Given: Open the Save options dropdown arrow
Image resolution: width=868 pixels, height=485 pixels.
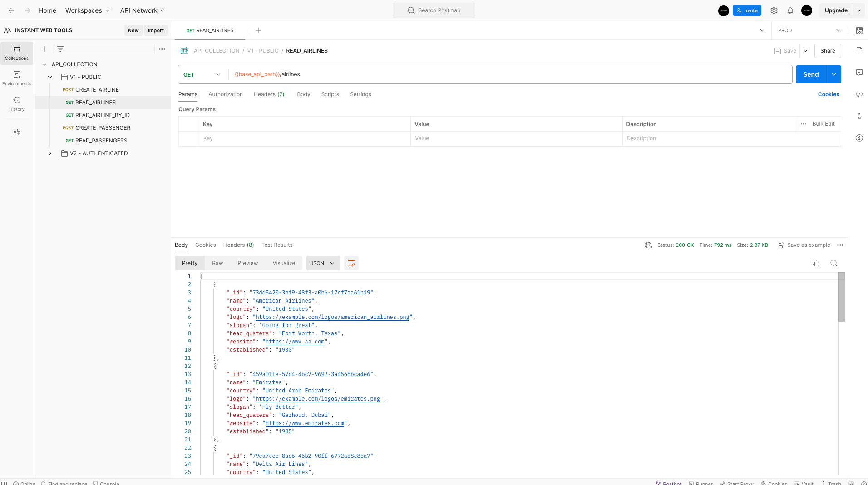Looking at the screenshot, I should click(805, 51).
